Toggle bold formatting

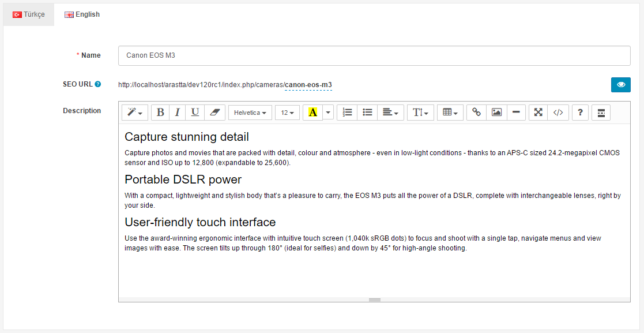pyautogui.click(x=160, y=113)
